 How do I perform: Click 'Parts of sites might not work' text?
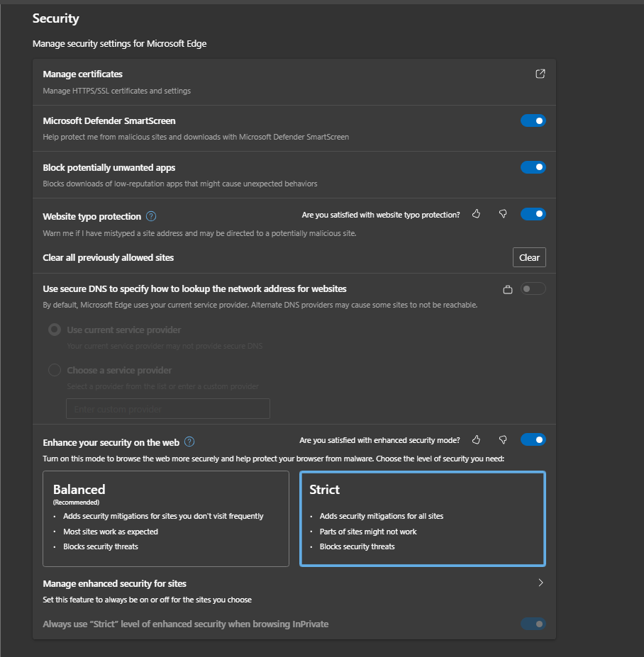368,532
